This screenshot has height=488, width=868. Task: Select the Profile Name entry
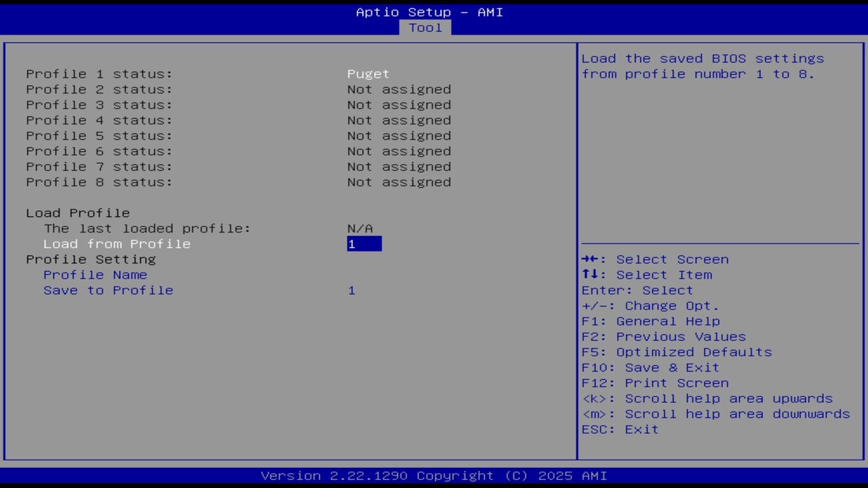click(95, 274)
